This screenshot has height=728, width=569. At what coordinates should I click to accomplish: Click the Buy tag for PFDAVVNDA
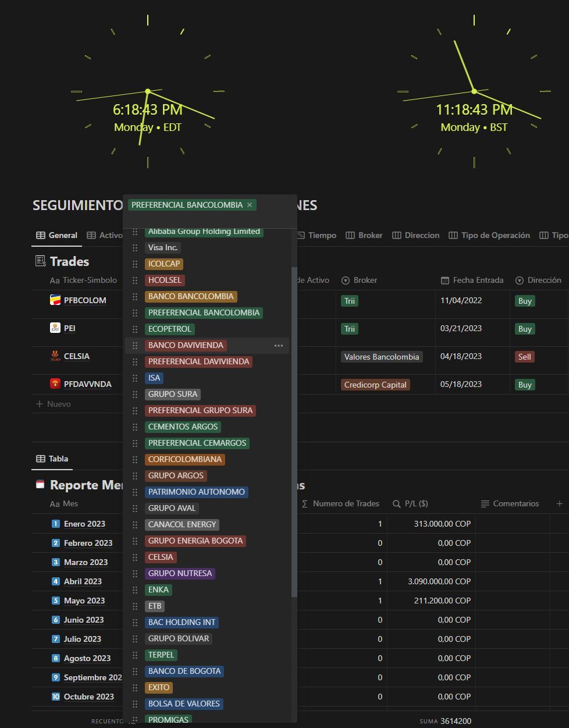525,385
